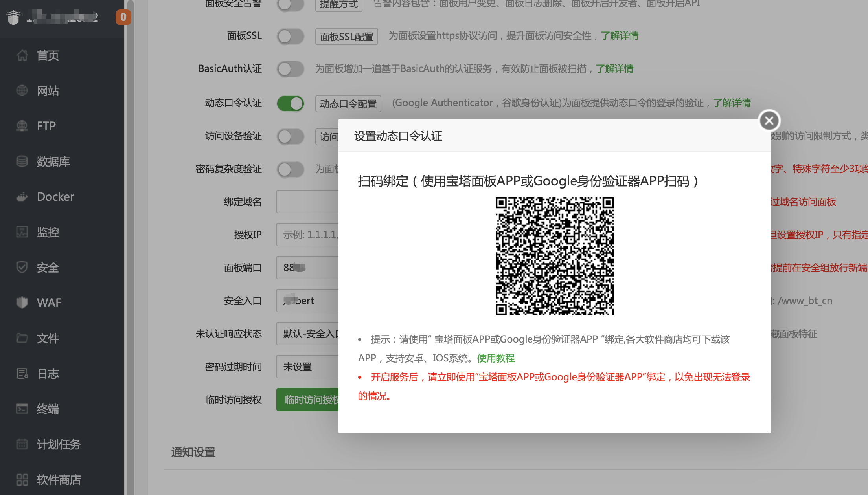Screen dimensions: 868x495
Task: Click the QR code image
Action: [554, 256]
